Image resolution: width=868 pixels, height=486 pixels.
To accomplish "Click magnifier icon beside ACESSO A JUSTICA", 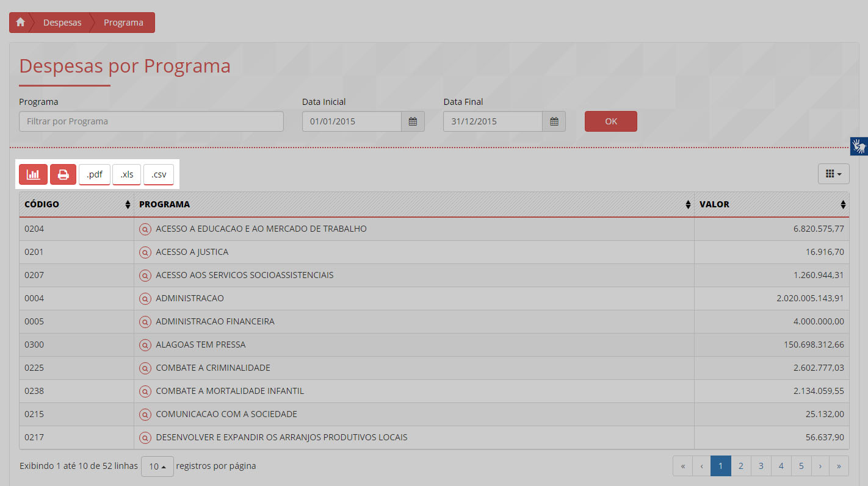I will coord(145,252).
